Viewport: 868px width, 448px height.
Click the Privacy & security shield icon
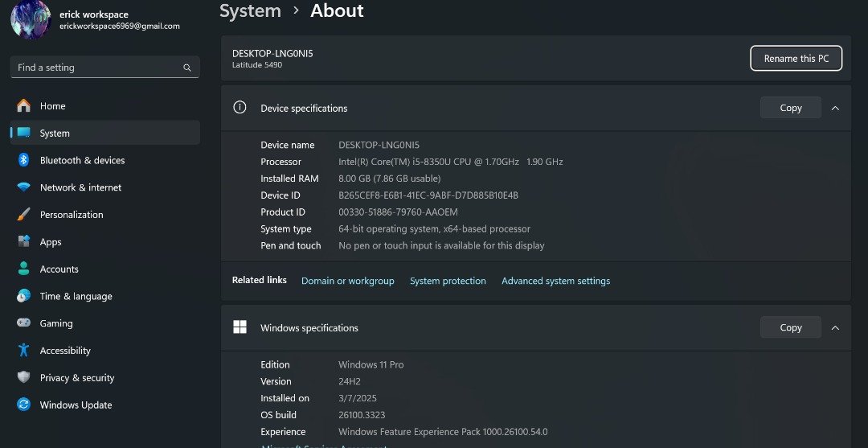point(24,377)
